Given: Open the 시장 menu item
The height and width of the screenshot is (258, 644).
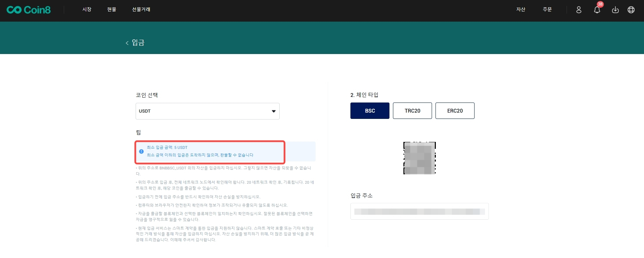Looking at the screenshot, I should [87, 9].
